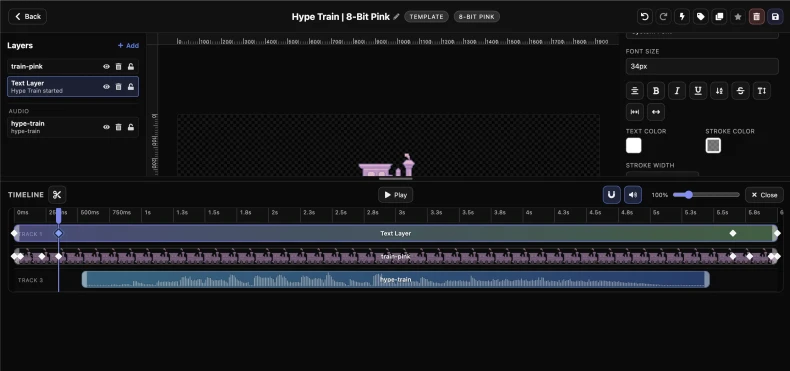The width and height of the screenshot is (790, 371).
Task: Close the timeline panel
Action: click(764, 195)
